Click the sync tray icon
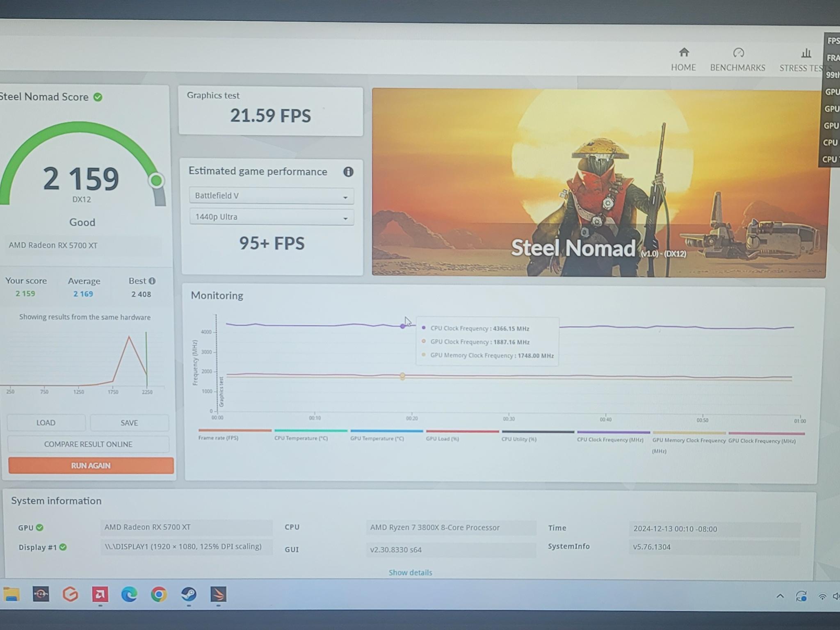Screen dimensions: 840x630 pyautogui.click(x=801, y=596)
